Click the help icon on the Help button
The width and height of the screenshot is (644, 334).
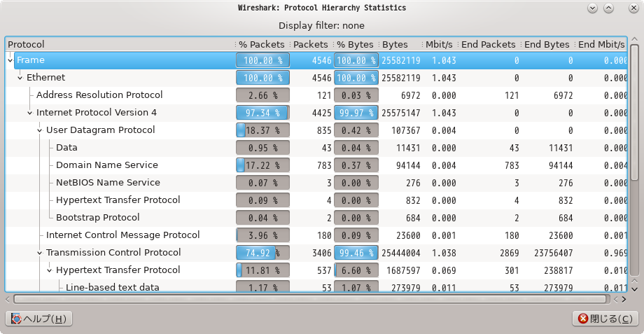point(16,319)
